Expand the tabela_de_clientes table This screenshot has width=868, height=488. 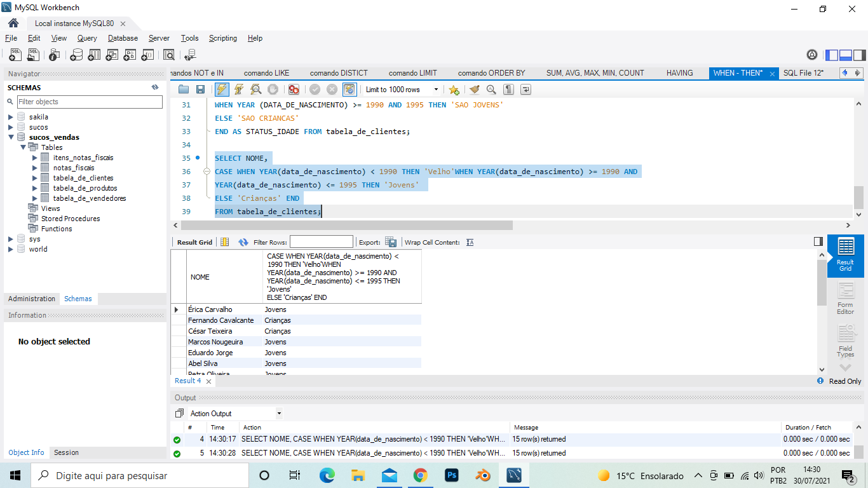[35, 178]
